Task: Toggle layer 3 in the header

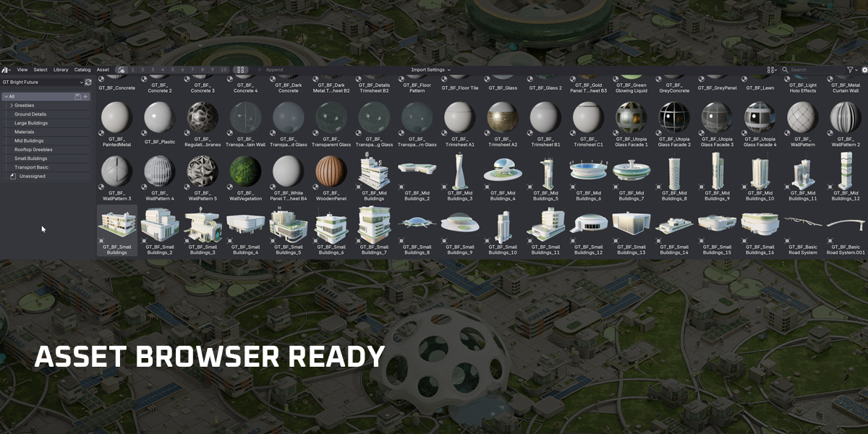Action: pos(153,69)
